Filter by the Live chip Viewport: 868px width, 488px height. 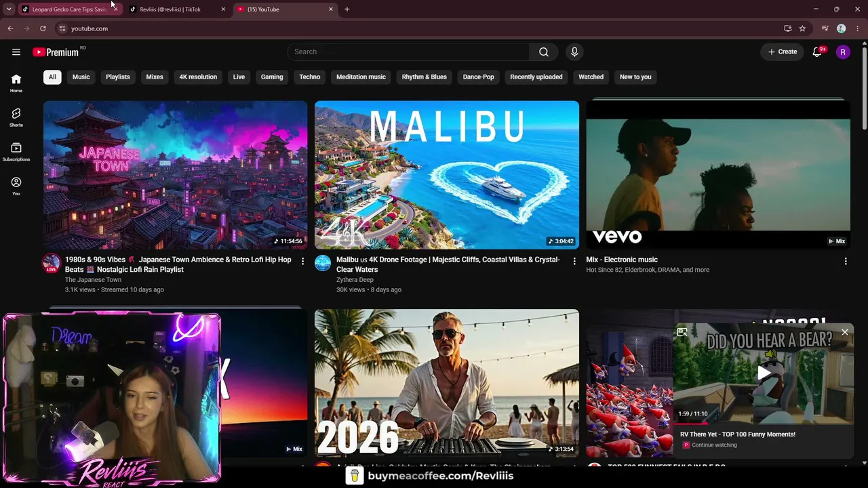point(239,77)
